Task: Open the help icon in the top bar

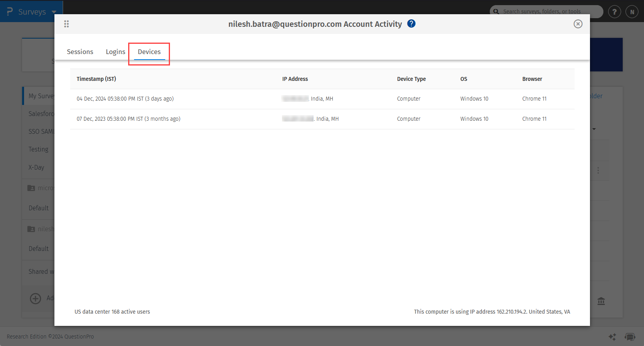Action: (x=614, y=12)
